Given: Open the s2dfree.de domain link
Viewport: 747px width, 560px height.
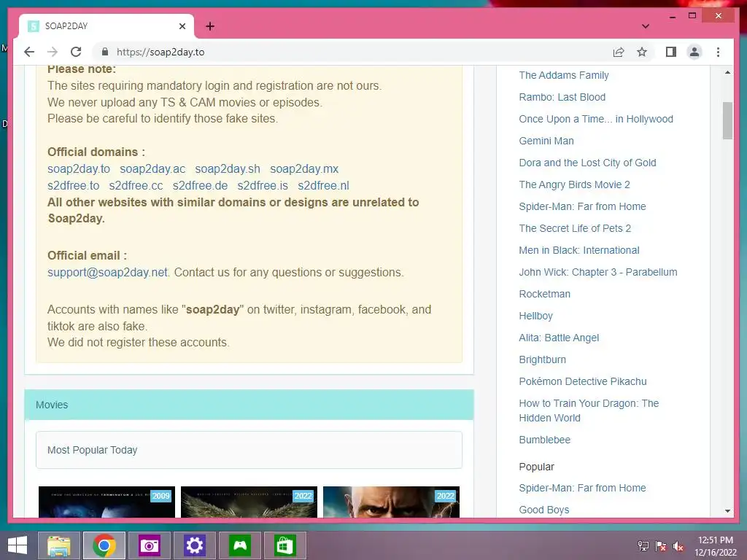Looking at the screenshot, I should [200, 186].
